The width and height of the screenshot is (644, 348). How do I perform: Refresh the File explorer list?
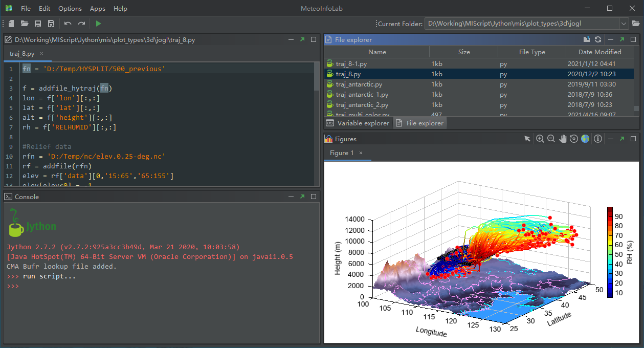[597, 39]
